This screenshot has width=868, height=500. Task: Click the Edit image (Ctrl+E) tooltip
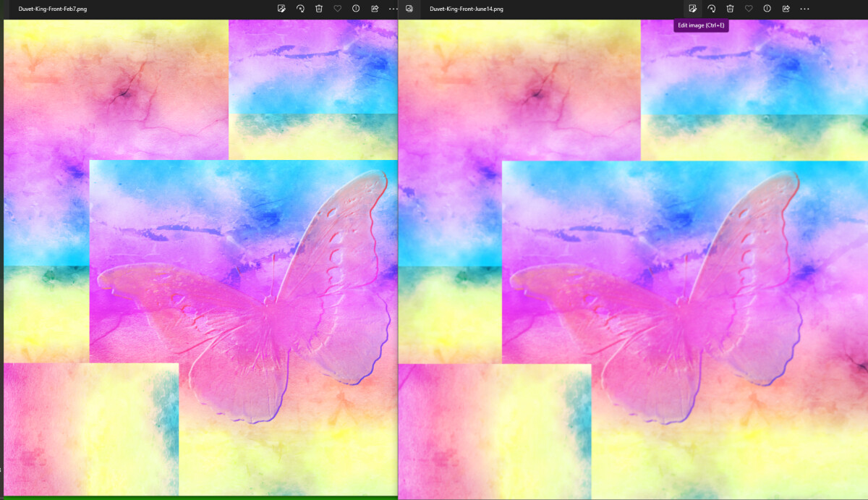tap(701, 25)
